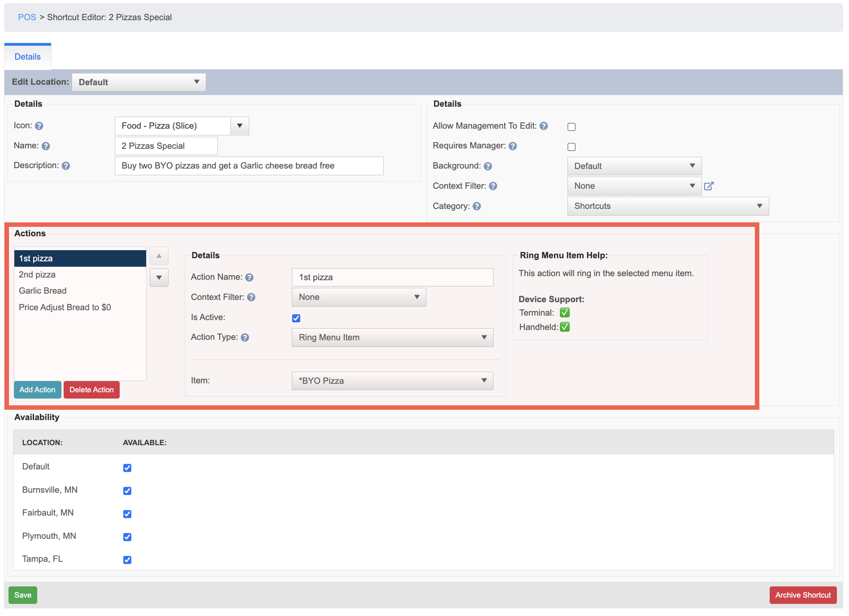Screen dimensions: 849x616
Task: Toggle availability for Fairbault, MN
Action: tap(127, 514)
